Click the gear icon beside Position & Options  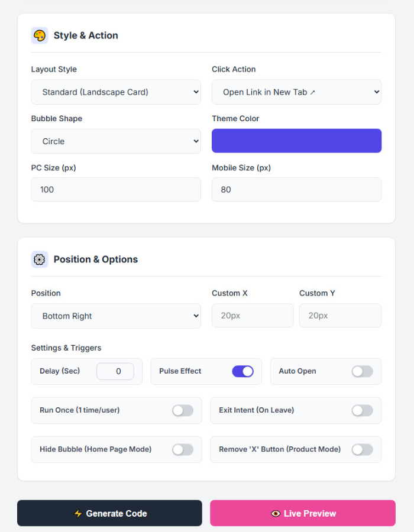coord(40,259)
